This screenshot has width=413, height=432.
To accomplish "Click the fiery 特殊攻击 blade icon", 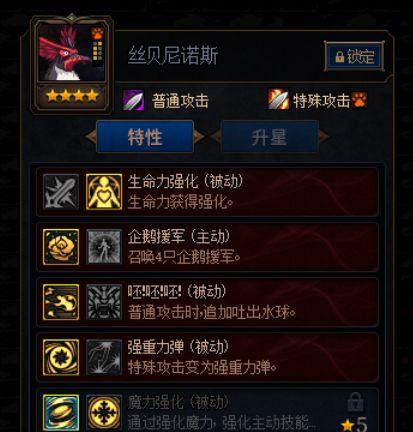I will tap(279, 99).
